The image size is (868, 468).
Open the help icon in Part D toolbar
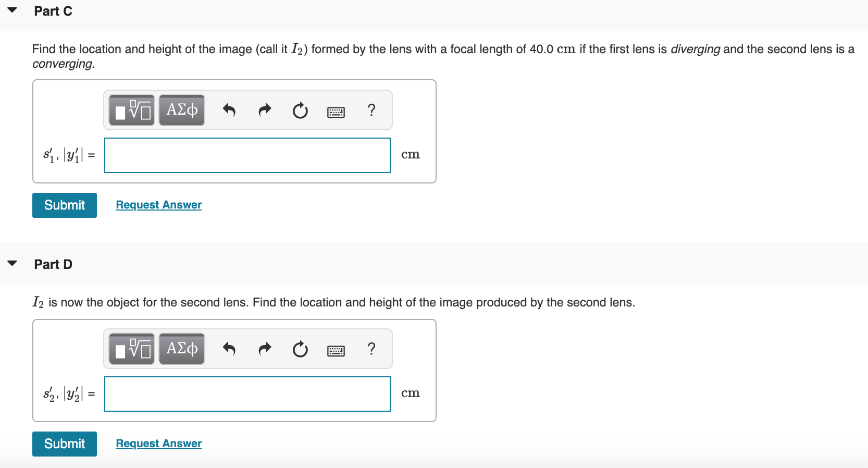coord(371,349)
